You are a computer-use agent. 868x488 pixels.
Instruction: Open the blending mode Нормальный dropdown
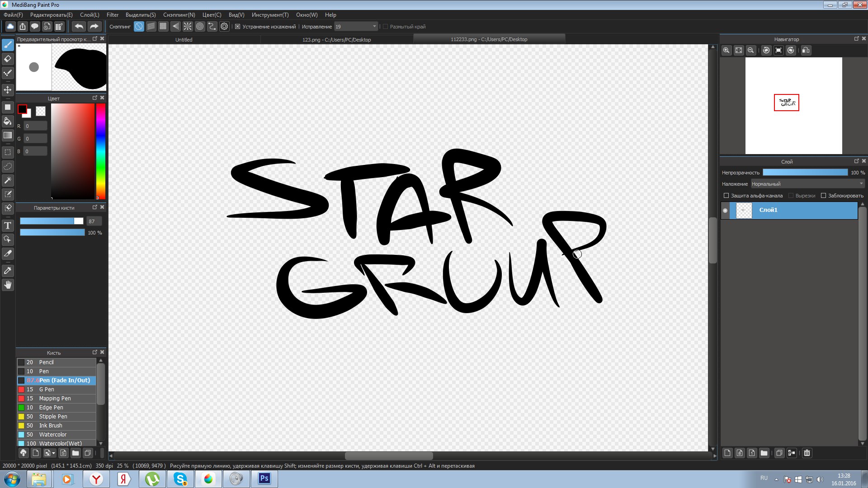[x=807, y=184]
